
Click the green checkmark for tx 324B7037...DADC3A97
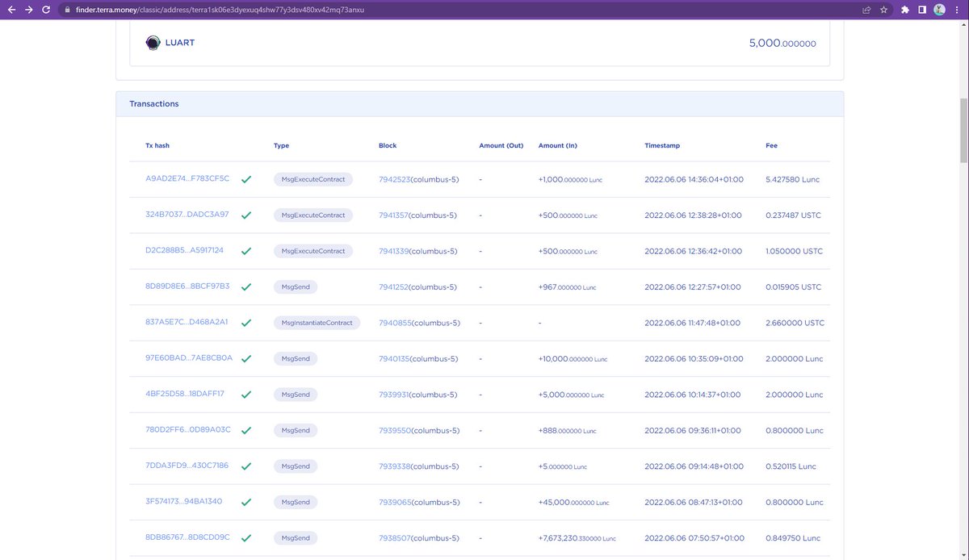pyautogui.click(x=246, y=215)
